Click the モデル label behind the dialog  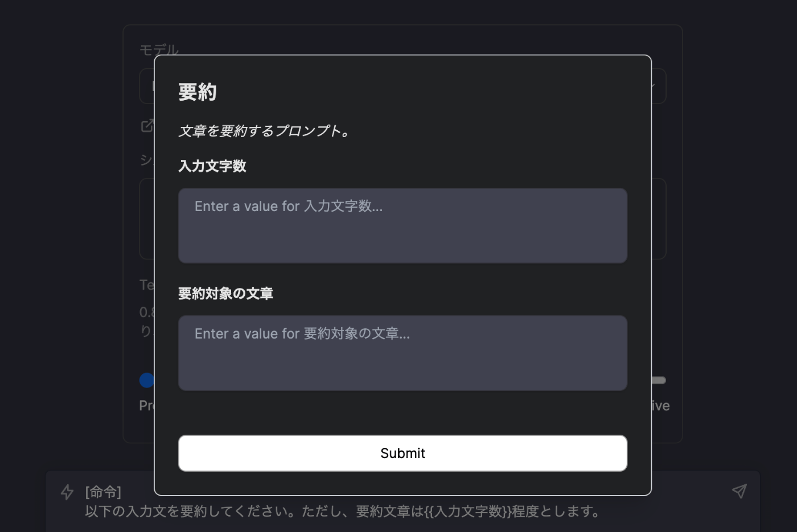[x=159, y=50]
